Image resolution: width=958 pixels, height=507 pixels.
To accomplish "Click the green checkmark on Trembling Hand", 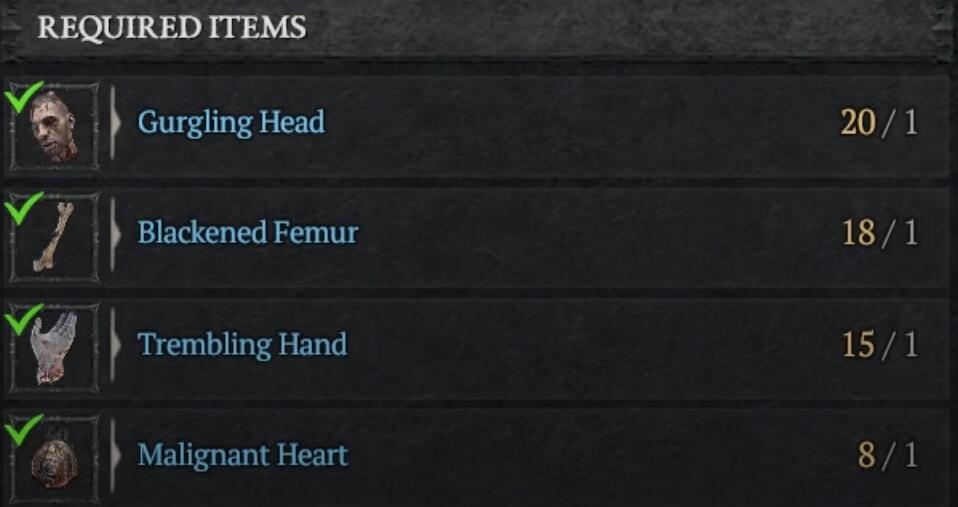I will (x=24, y=319).
